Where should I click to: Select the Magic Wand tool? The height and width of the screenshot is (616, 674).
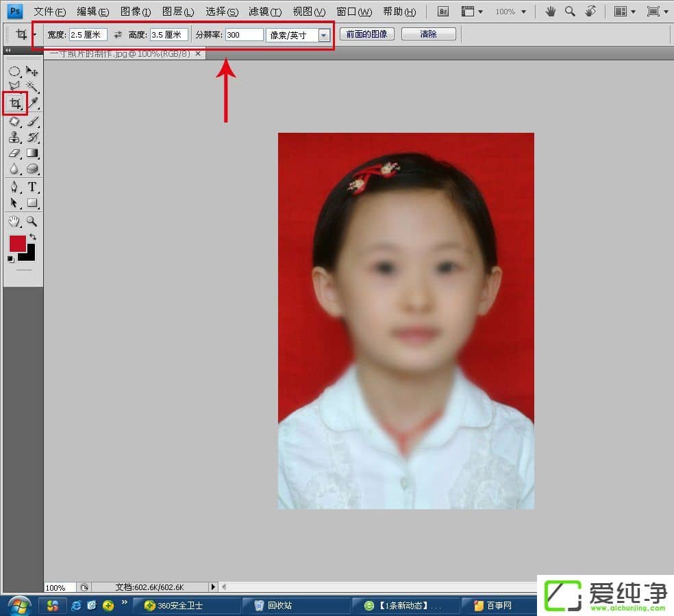(x=32, y=87)
